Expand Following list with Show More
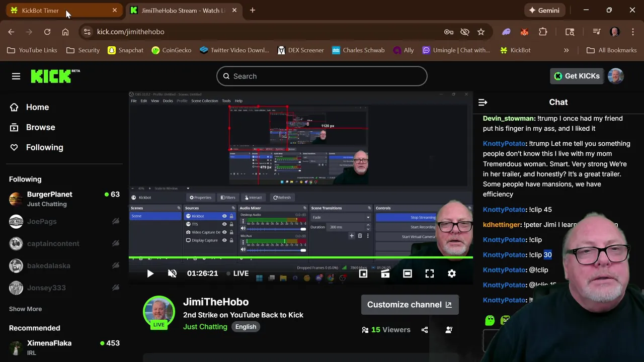The image size is (644, 362). [25, 309]
